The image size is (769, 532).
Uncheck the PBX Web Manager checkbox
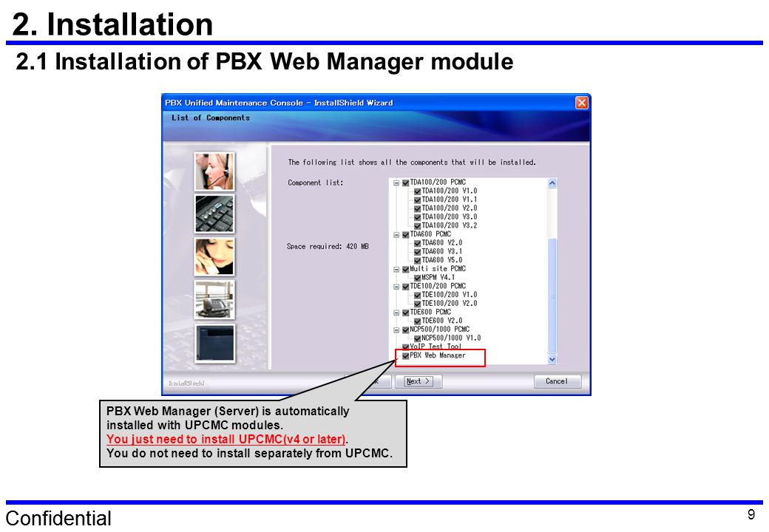406,355
